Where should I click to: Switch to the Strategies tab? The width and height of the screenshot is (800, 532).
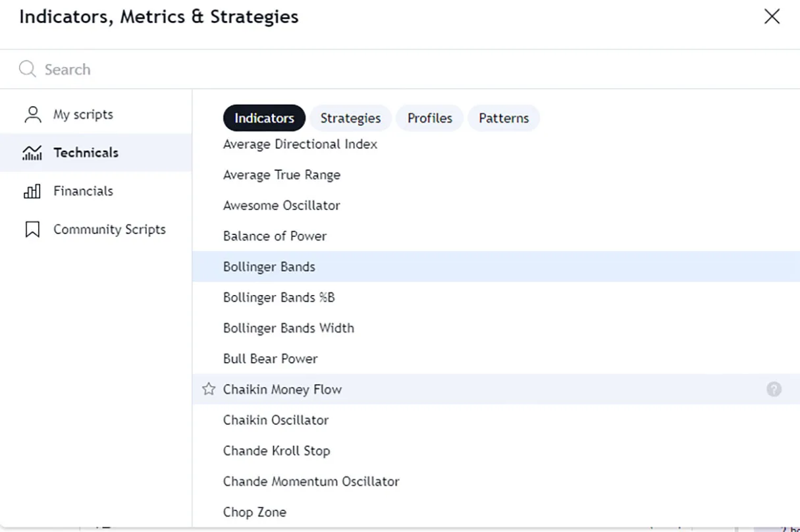coord(350,119)
